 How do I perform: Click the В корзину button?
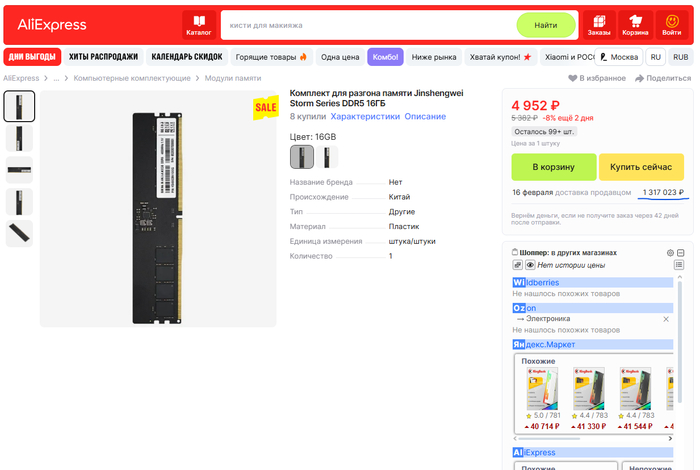[x=553, y=166]
